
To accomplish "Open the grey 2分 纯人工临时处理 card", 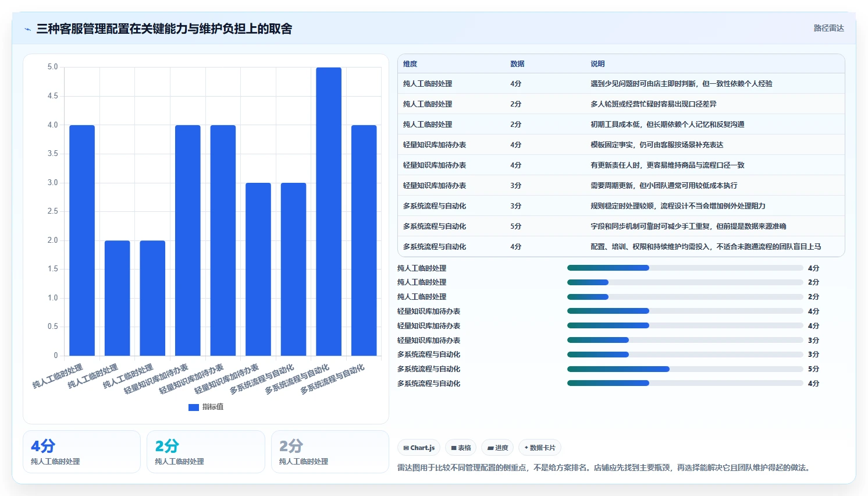I will pos(330,452).
